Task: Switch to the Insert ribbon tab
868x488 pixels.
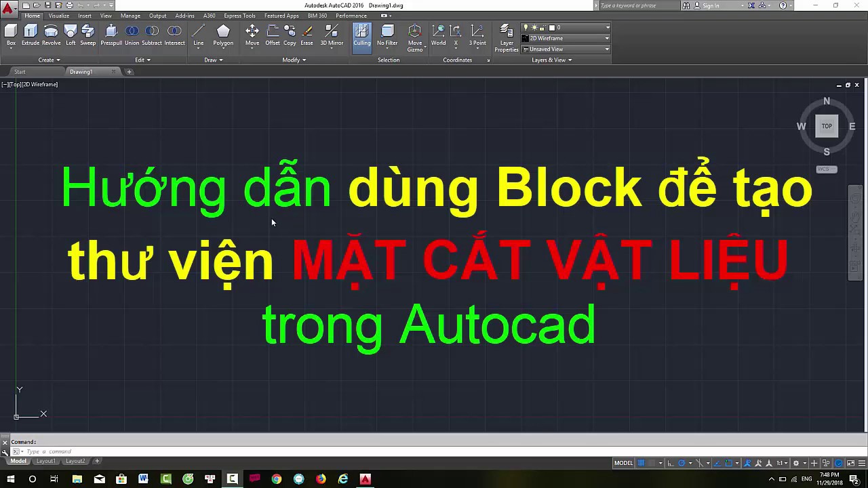Action: pos(85,16)
